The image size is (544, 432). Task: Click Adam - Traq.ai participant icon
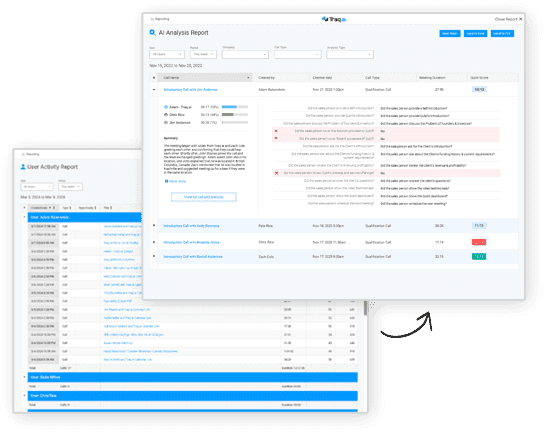point(166,107)
